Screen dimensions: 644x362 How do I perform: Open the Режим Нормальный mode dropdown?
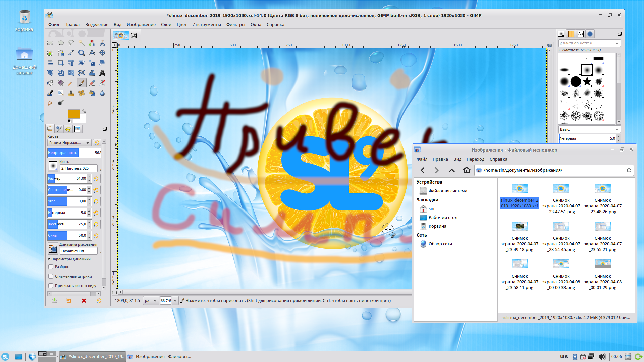[69, 143]
